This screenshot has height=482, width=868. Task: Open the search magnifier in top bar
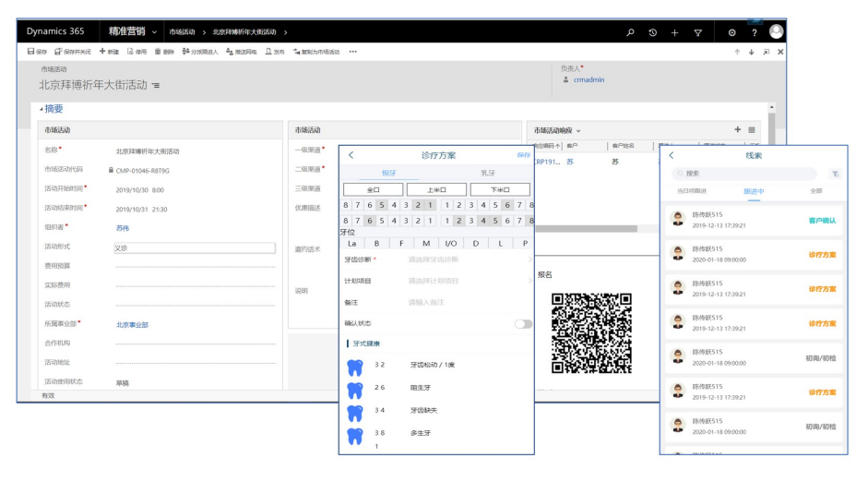(631, 32)
